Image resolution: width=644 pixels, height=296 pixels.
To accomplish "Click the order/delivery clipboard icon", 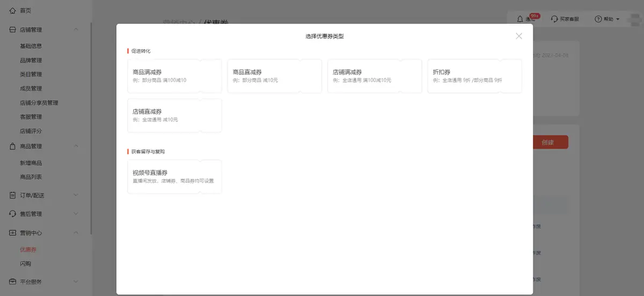I will point(13,195).
